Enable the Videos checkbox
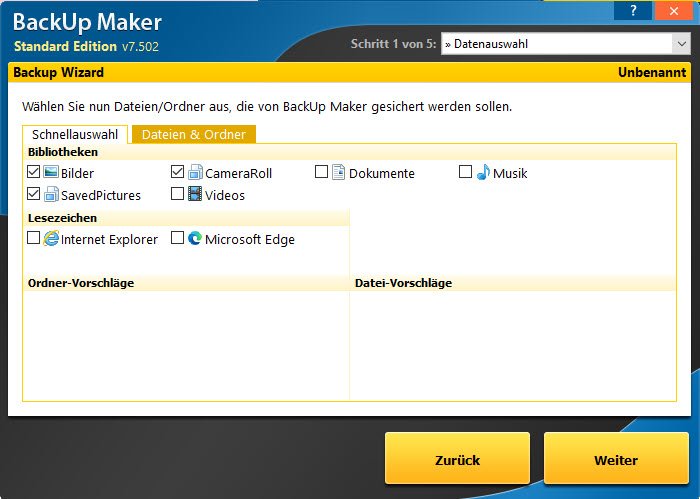Screen dimensions: 700x499 [x=177, y=194]
